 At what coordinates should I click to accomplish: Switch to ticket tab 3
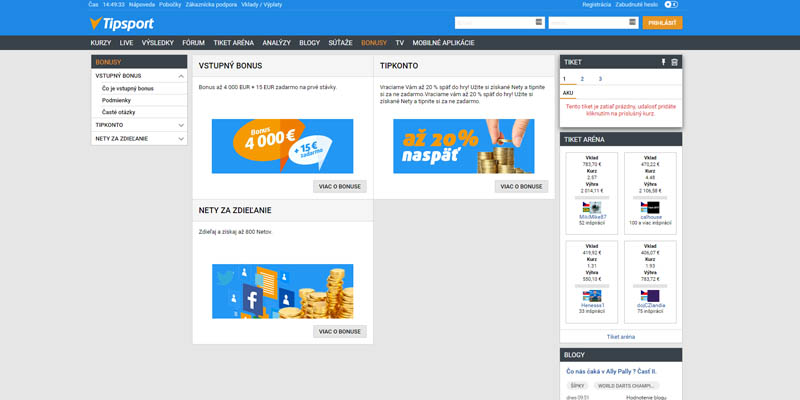600,79
